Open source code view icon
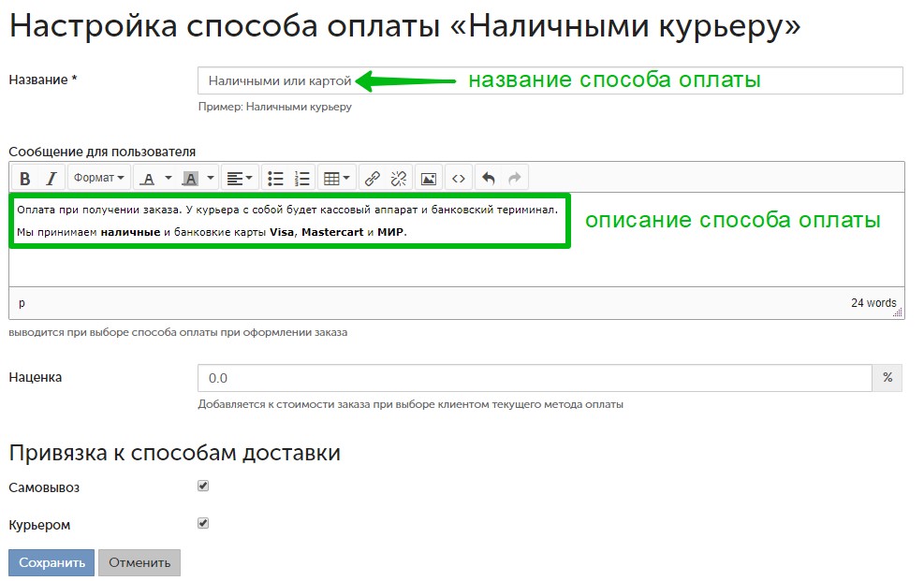 (459, 178)
